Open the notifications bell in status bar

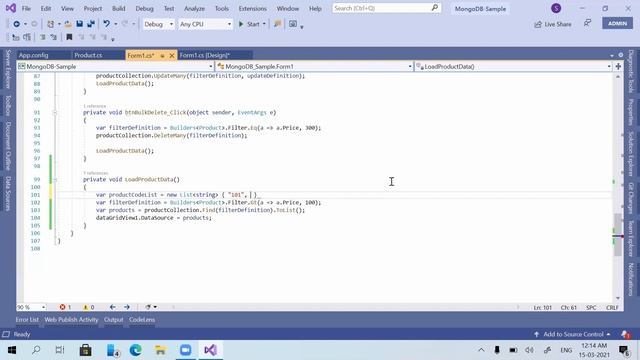pyautogui.click(x=625, y=334)
